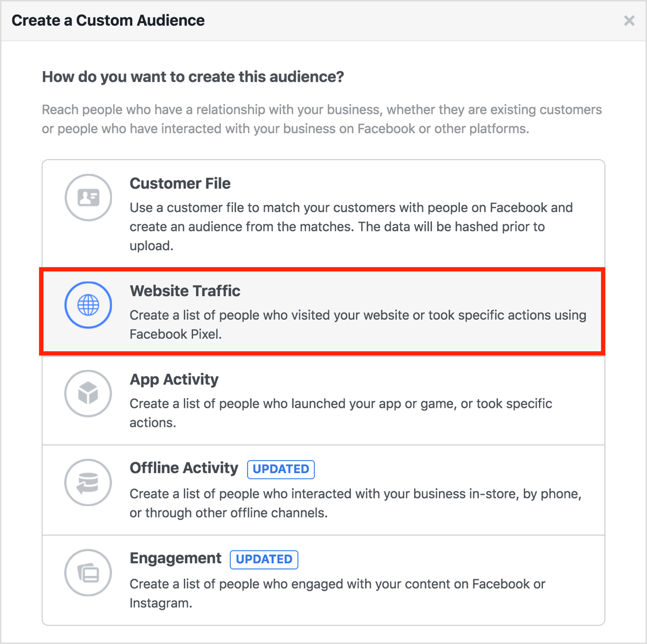Click the UPDATED badge next to Offline Activity
This screenshot has height=644, width=647.
pyautogui.click(x=280, y=469)
